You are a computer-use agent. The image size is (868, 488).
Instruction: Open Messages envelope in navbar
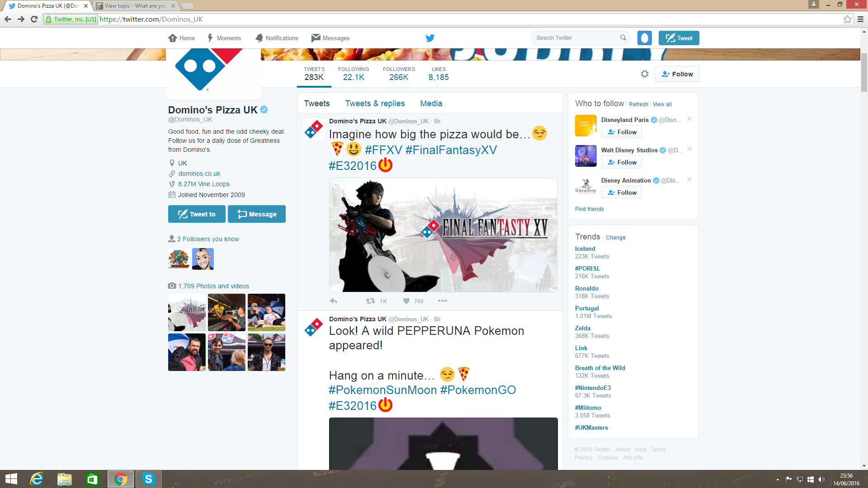pyautogui.click(x=330, y=38)
